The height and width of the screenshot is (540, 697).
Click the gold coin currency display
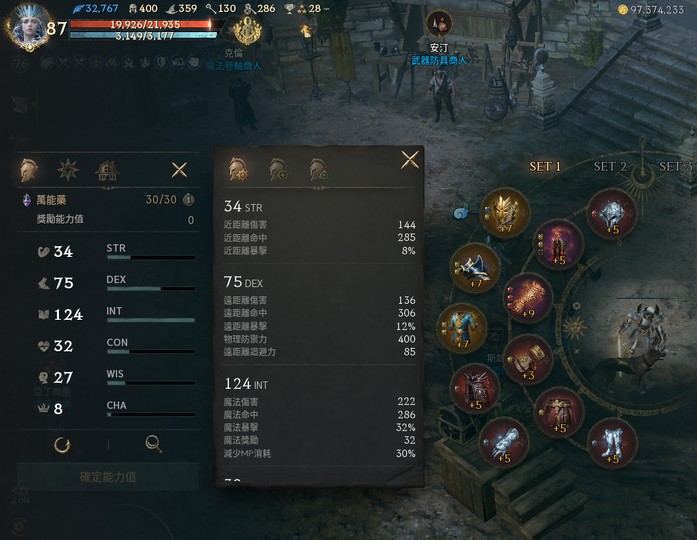tap(651, 9)
